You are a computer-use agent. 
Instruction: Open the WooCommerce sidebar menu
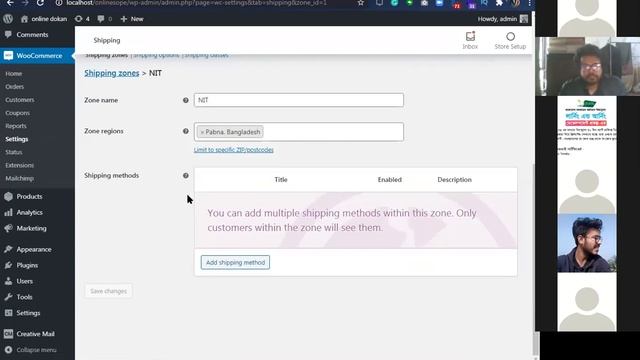(x=37, y=56)
